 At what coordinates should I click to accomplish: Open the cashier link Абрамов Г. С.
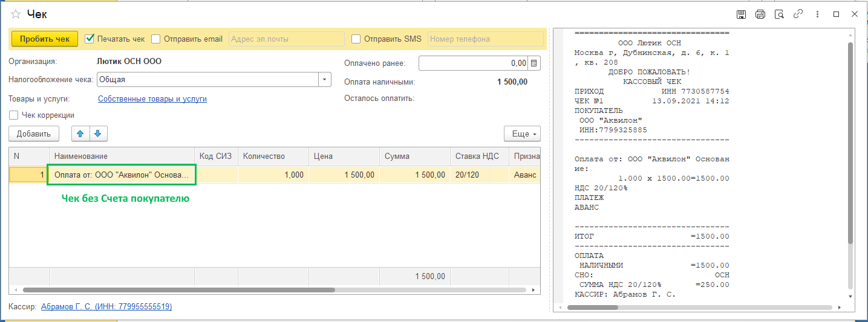pos(106,307)
